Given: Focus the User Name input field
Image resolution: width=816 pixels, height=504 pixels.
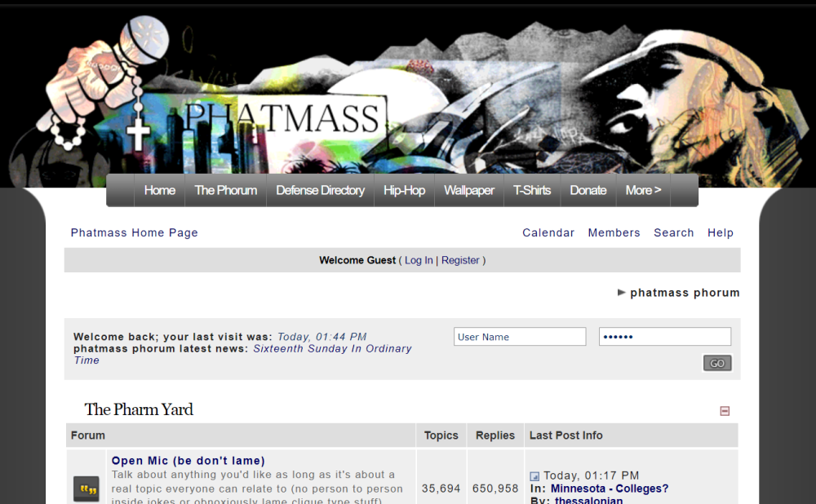Looking at the screenshot, I should (x=520, y=337).
